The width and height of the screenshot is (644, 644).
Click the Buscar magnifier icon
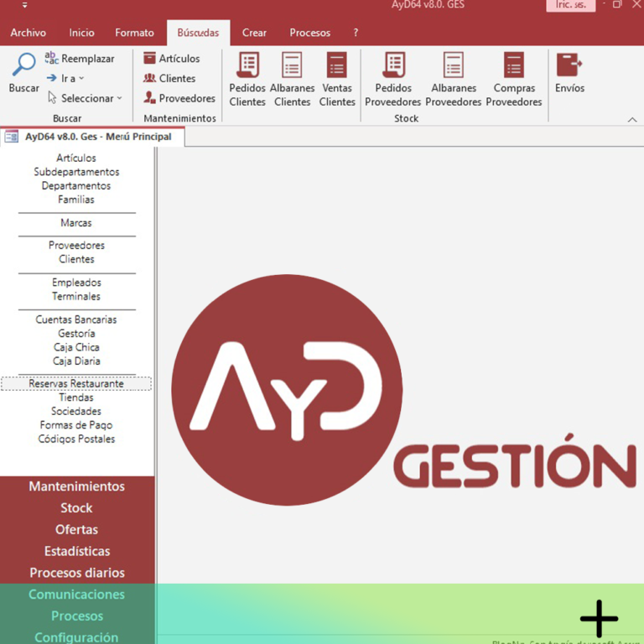23,65
